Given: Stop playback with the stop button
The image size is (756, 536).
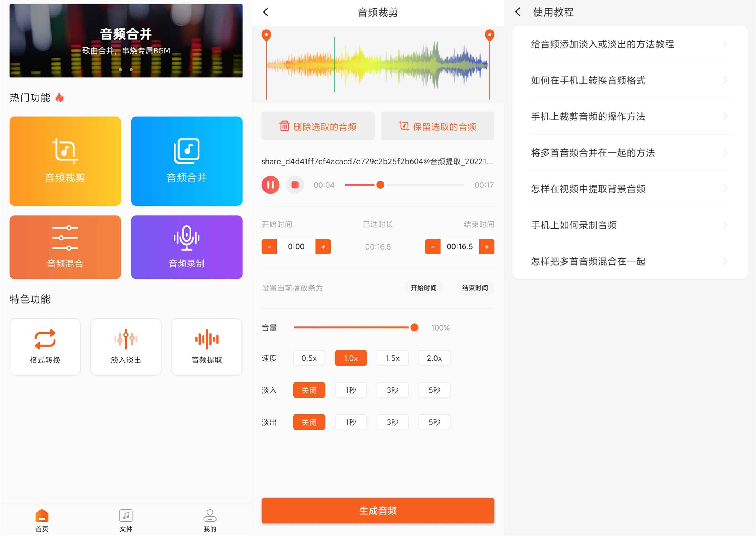Looking at the screenshot, I should click(x=295, y=185).
